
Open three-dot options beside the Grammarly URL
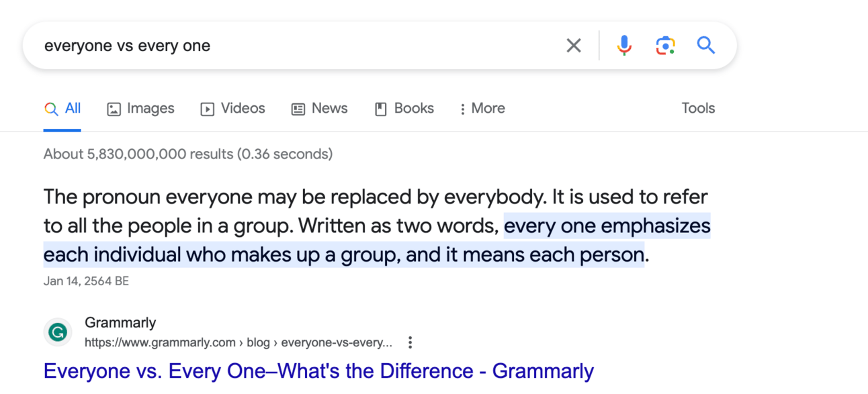[410, 343]
